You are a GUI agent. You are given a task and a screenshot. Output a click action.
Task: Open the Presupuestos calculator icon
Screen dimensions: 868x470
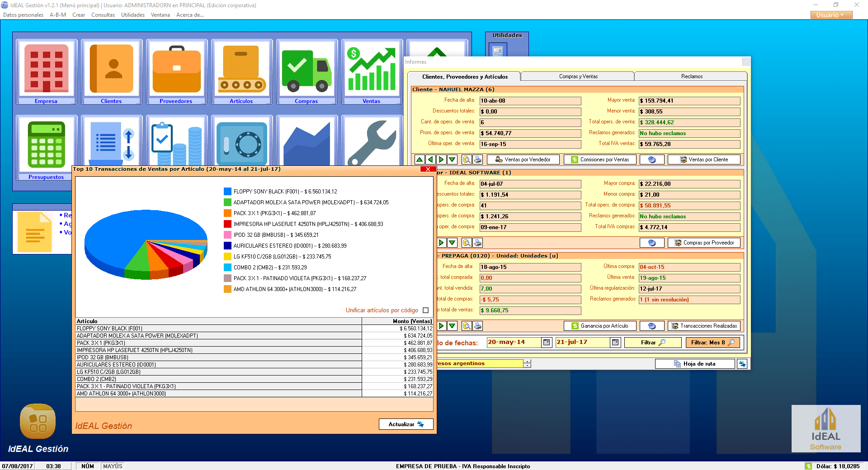click(x=46, y=148)
